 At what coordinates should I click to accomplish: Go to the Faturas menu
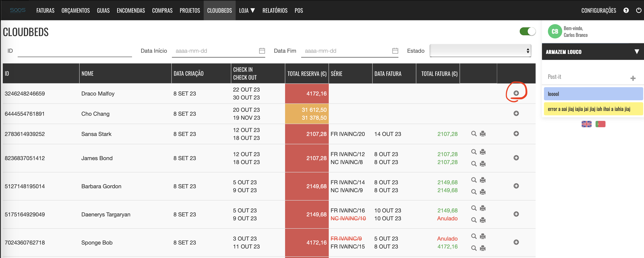point(45,11)
